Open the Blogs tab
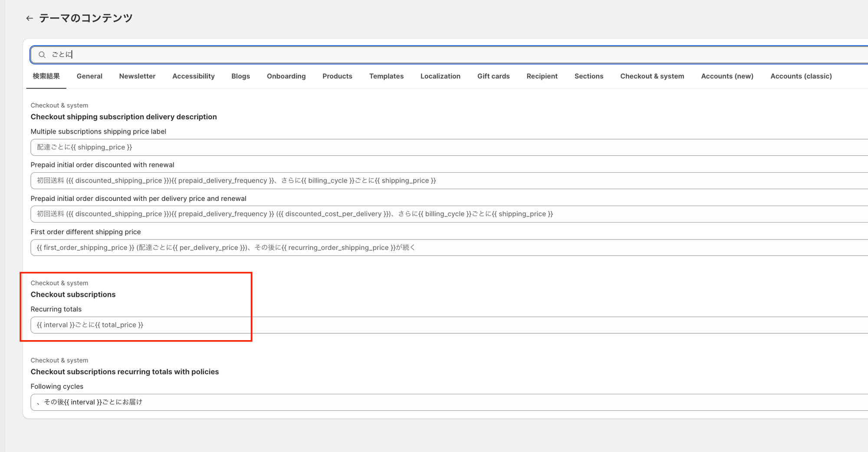This screenshot has height=452, width=868. coord(240,76)
